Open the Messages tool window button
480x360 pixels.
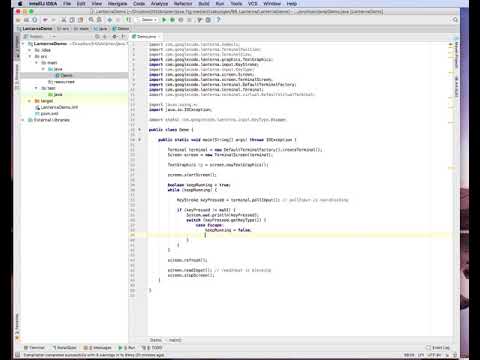point(98,348)
